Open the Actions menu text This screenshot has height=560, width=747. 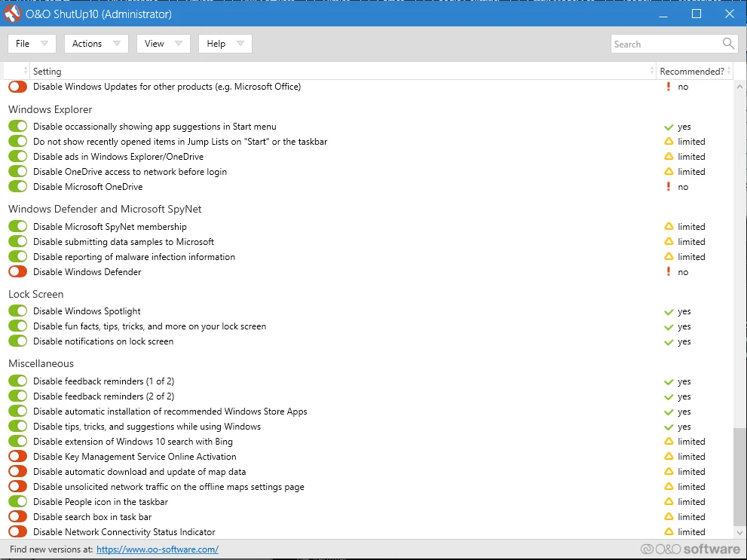[x=87, y=43]
